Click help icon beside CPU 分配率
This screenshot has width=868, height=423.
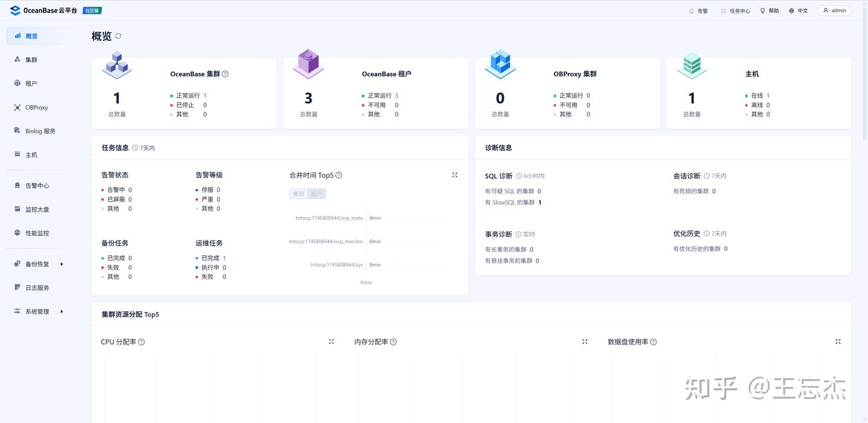click(142, 342)
